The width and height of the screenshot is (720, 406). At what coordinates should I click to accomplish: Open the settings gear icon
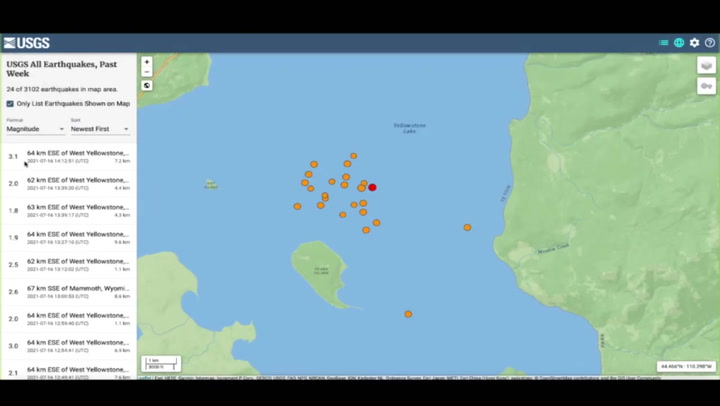[x=695, y=43]
